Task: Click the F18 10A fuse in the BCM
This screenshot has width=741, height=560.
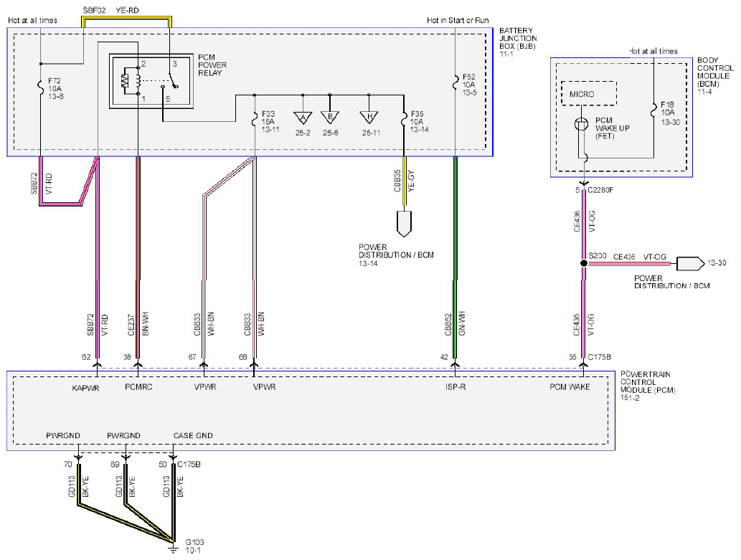Action: coord(653,110)
